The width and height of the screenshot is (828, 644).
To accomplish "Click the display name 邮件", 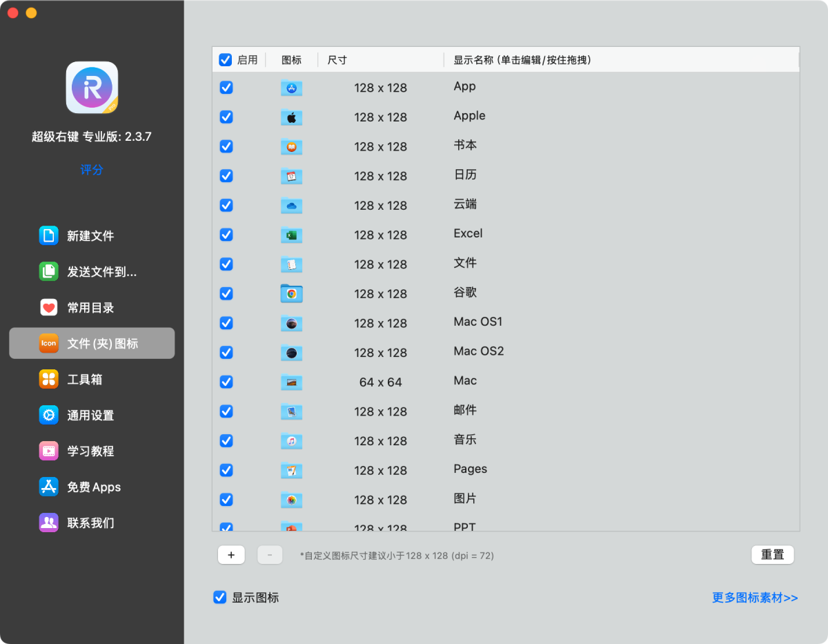I will (465, 410).
